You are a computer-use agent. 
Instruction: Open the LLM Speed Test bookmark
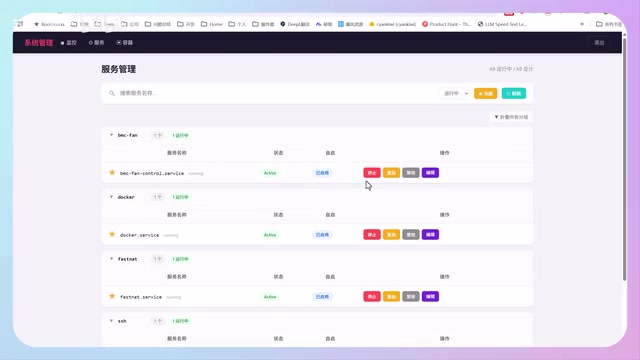(x=502, y=24)
